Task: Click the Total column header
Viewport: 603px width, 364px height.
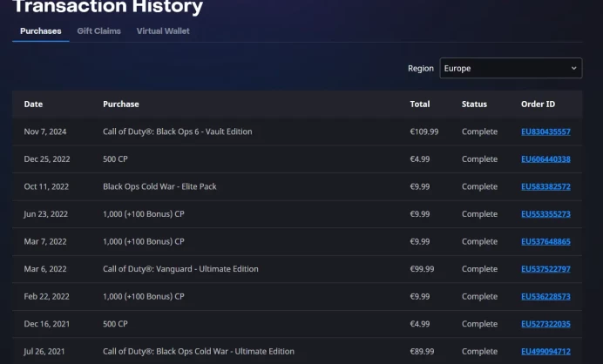Action: [420, 104]
